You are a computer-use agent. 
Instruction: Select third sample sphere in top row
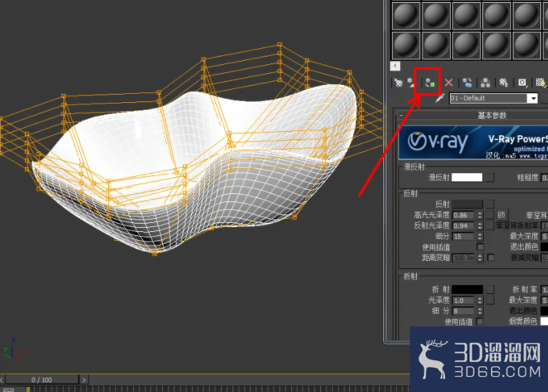tap(467, 15)
